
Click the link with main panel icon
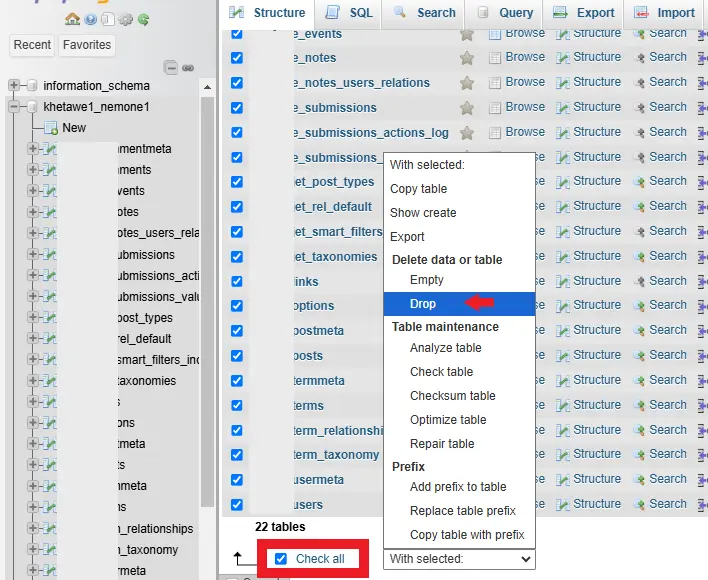[188, 68]
